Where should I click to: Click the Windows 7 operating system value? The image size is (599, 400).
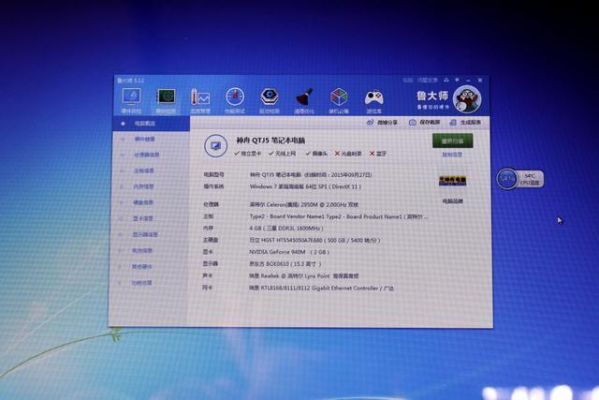coord(305,187)
